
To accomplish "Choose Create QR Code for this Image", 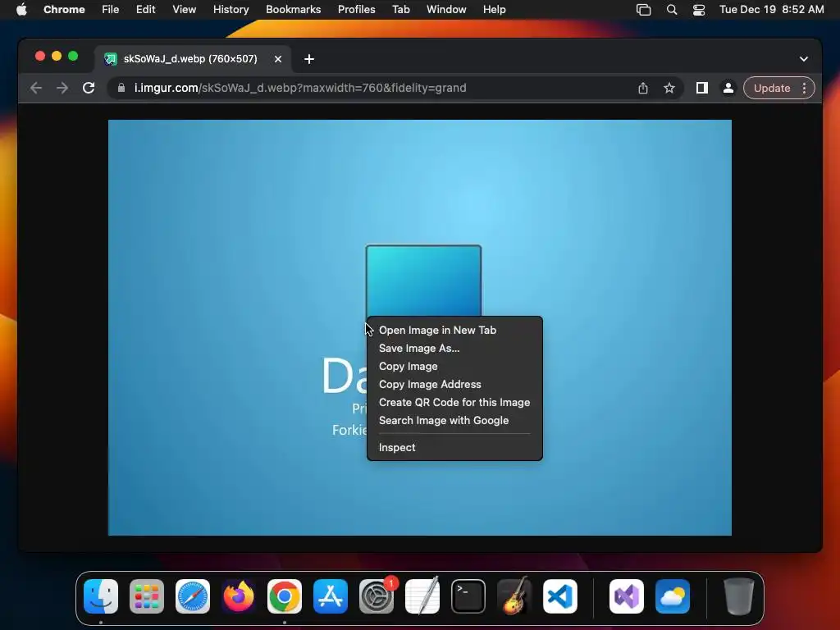I will point(454,402).
